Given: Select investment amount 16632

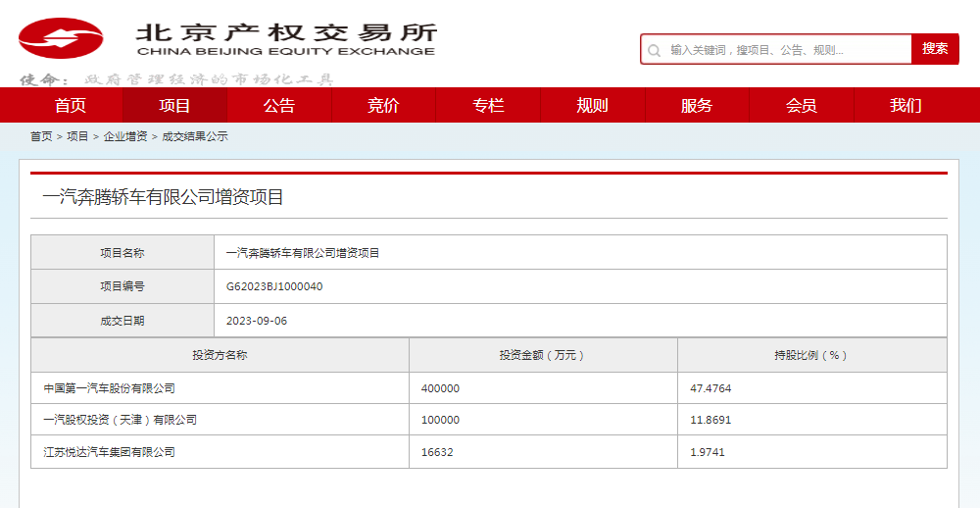Looking at the screenshot, I should (x=437, y=452).
